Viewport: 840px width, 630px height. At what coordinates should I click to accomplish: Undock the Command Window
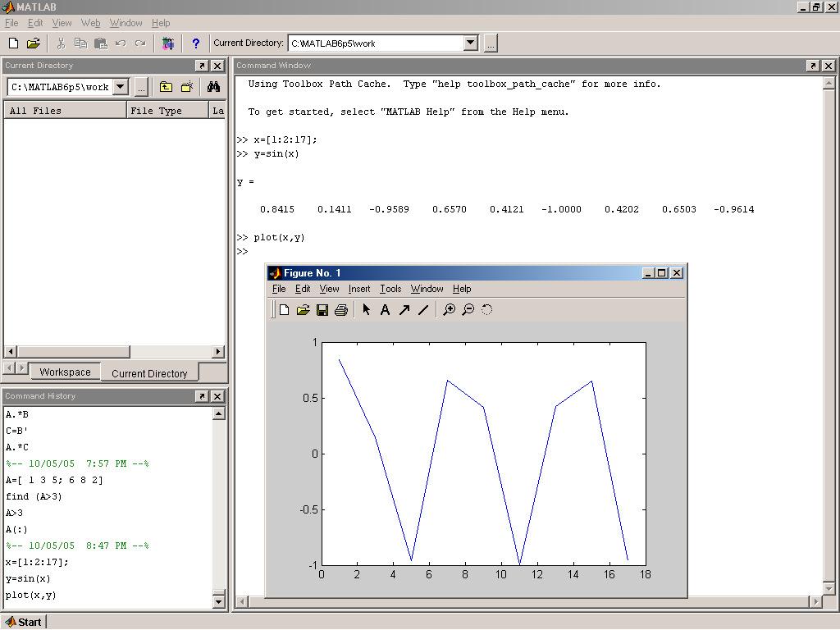813,66
